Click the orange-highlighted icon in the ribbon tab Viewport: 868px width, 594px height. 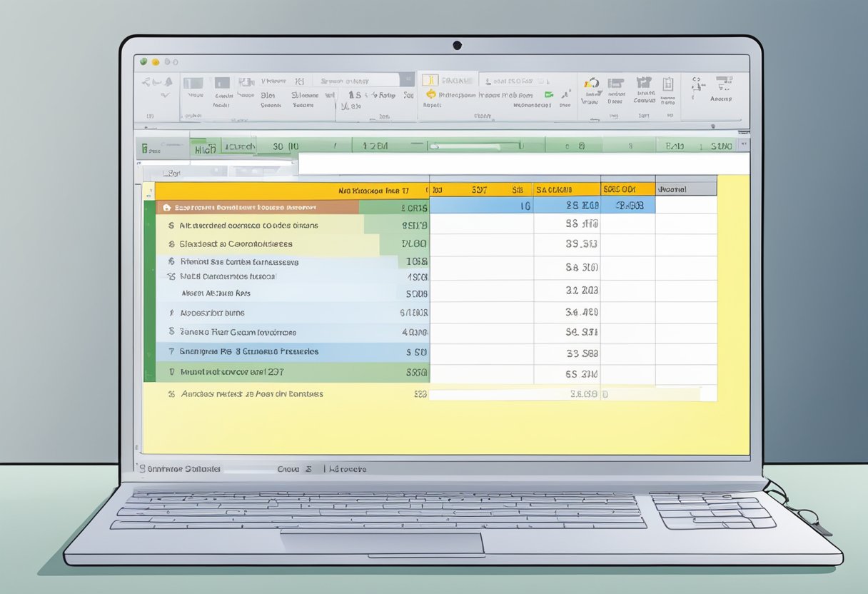[x=430, y=80]
